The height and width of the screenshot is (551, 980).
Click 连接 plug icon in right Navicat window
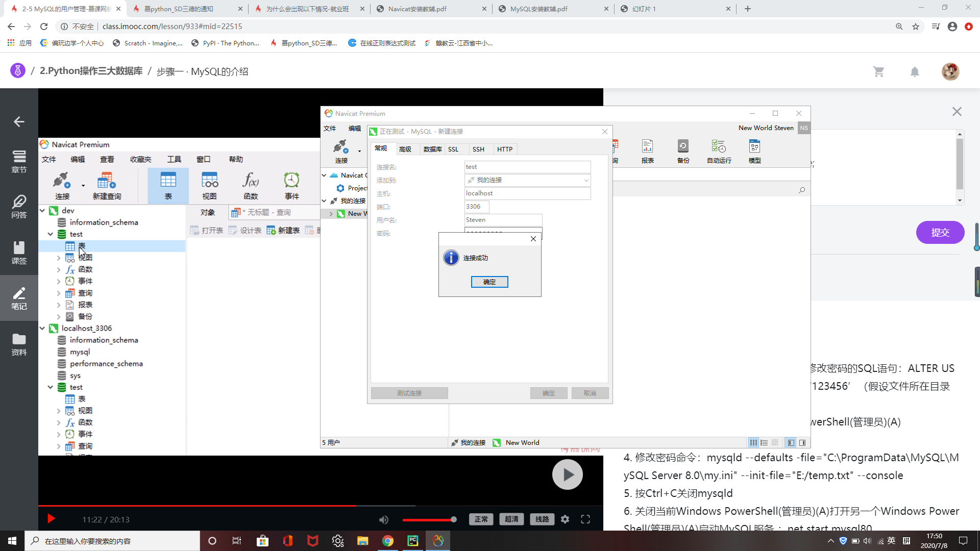(341, 152)
